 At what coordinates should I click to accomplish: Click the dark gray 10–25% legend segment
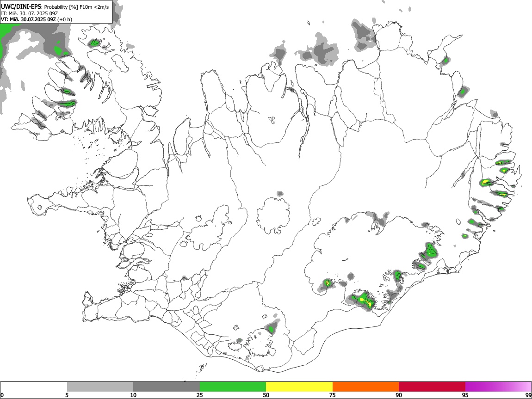167,387
